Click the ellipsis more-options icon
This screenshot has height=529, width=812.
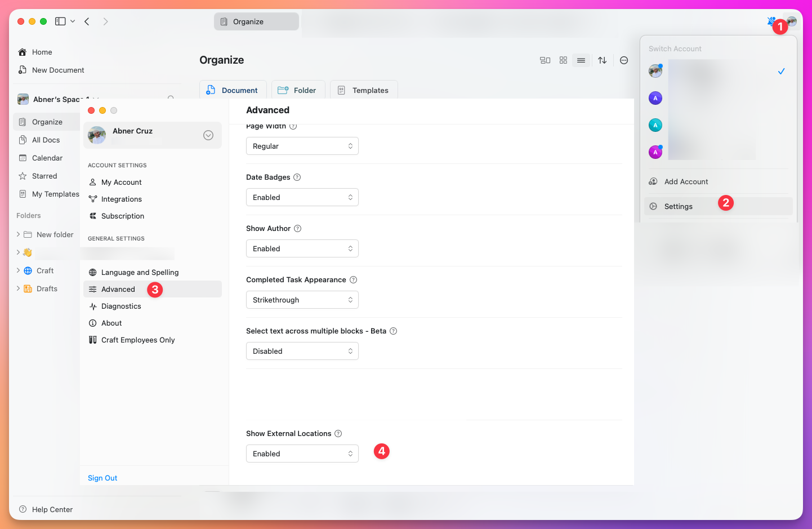click(623, 60)
